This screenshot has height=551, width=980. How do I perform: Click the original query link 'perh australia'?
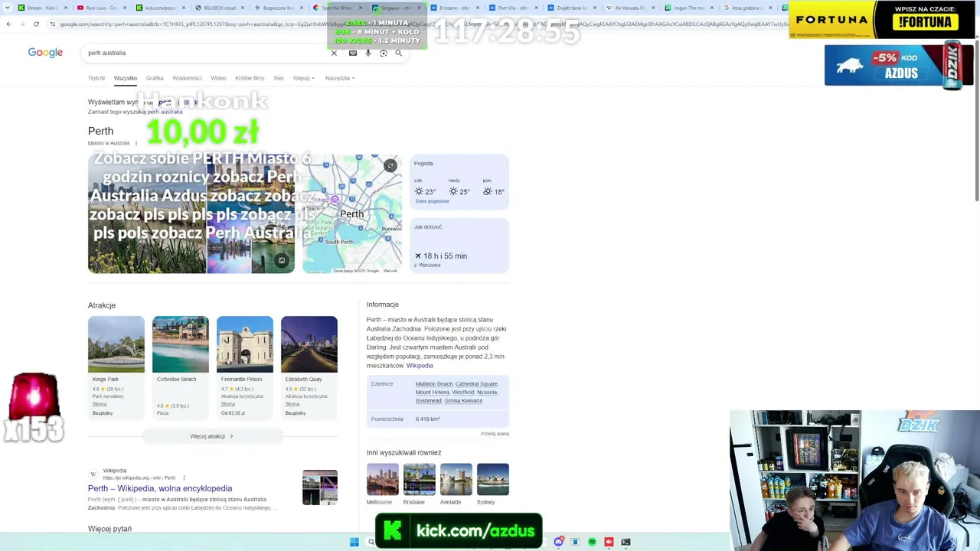coord(165,112)
